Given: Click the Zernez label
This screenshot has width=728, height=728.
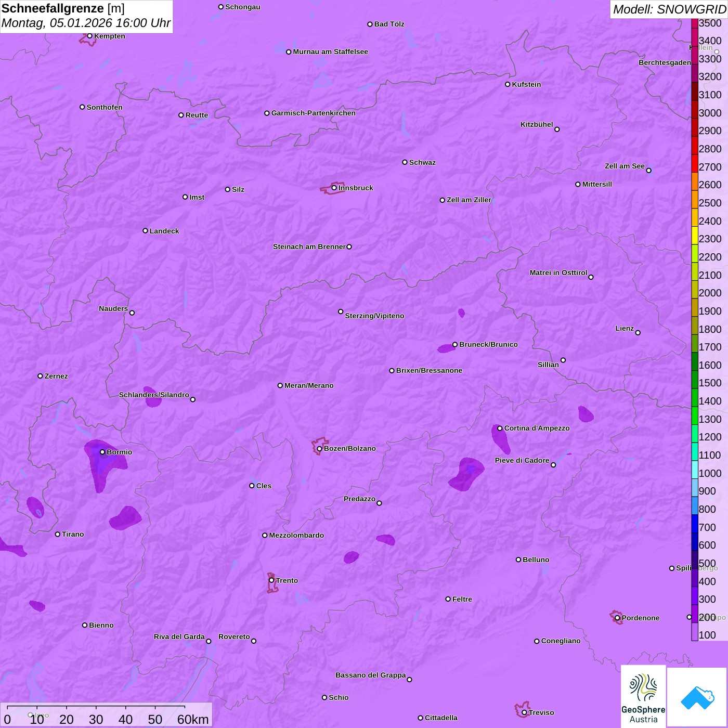Looking at the screenshot, I should pos(56,376).
